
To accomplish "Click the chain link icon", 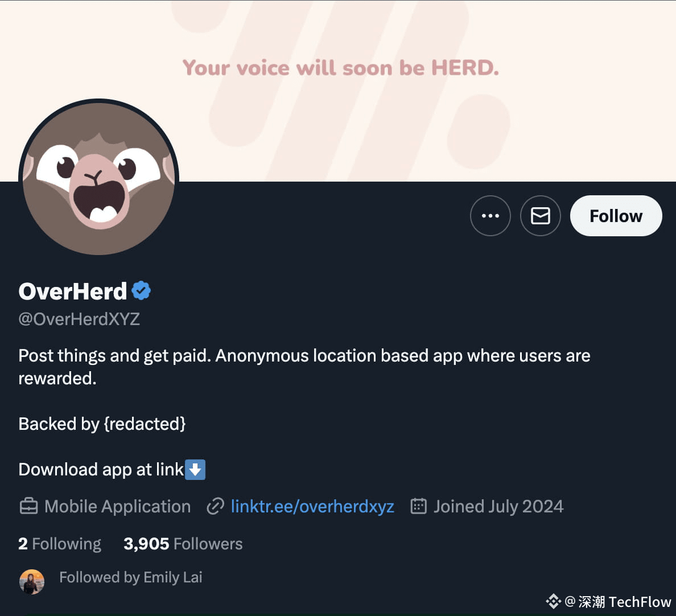I will pos(215,507).
